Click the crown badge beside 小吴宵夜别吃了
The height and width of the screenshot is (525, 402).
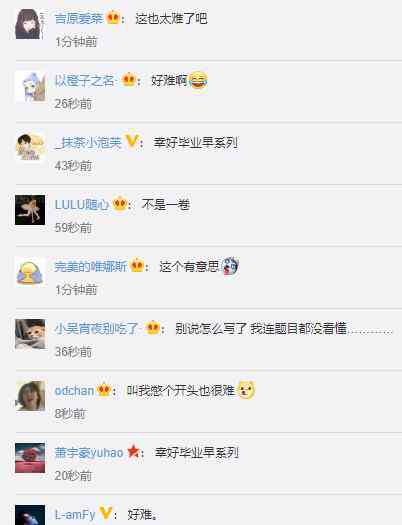tap(153, 327)
